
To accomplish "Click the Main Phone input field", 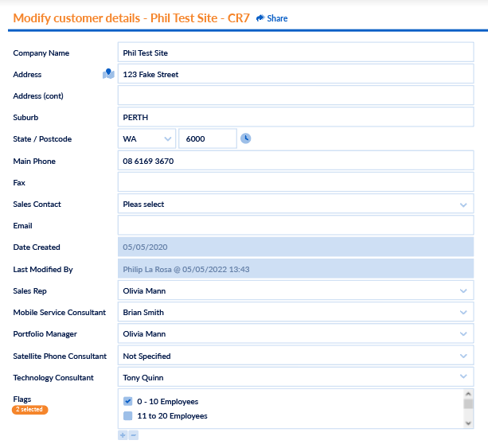I will point(295,161).
